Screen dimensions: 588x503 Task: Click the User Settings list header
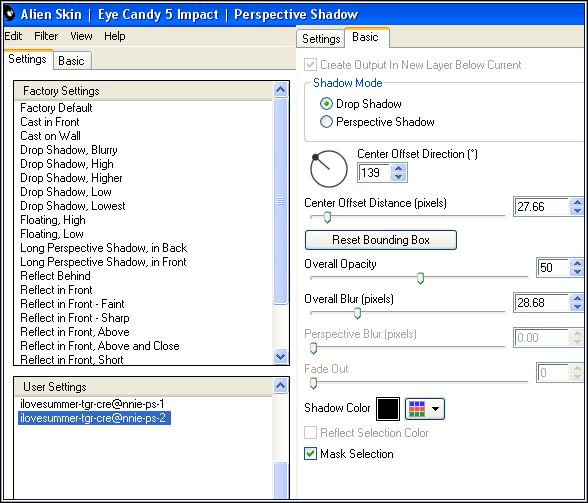pos(144,387)
